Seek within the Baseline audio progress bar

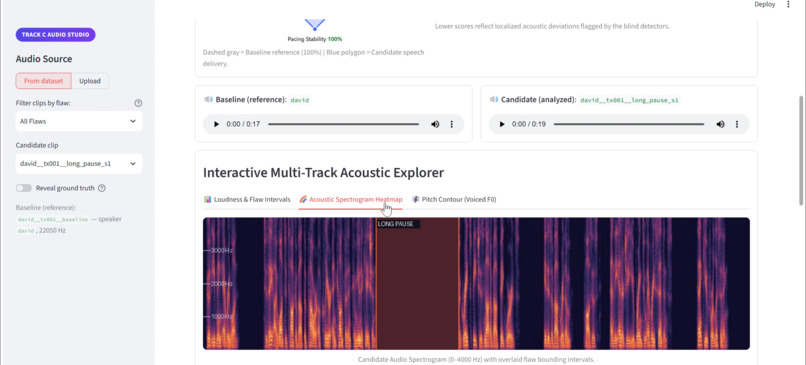pos(343,124)
